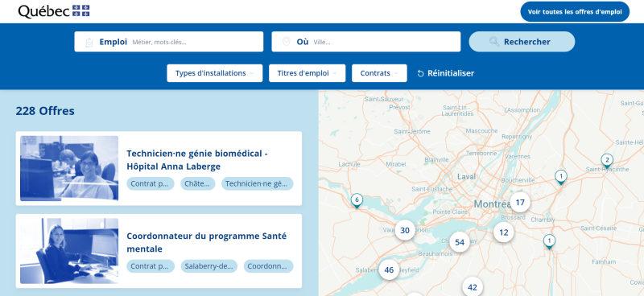This screenshot has width=644, height=296.
Task: Click the Rechercher button
Action: pos(522,42)
